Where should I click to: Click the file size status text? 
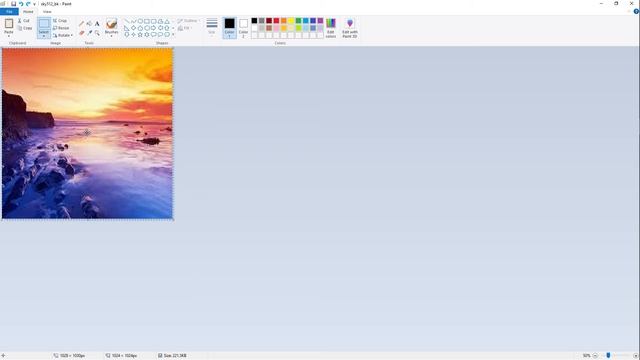point(175,356)
